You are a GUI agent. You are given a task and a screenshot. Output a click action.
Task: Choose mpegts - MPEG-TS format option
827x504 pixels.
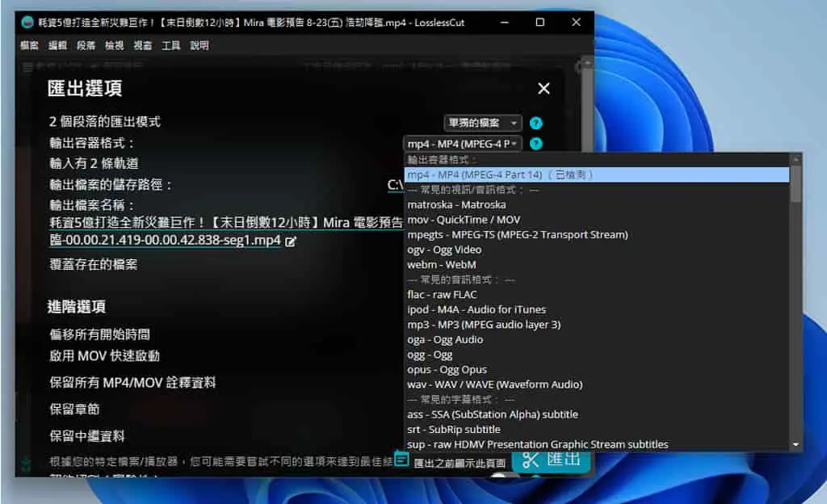click(597, 234)
